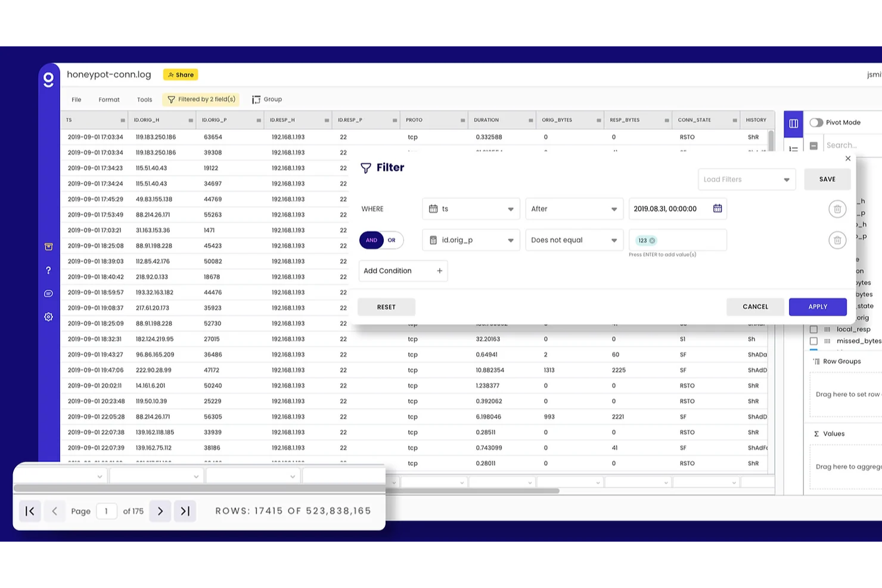
Task: Open the After operator dropdown
Action: point(573,209)
